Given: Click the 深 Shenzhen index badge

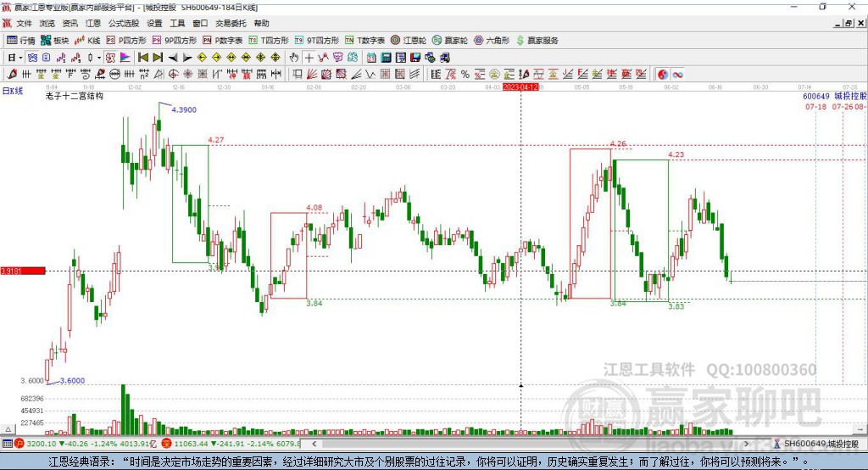Looking at the screenshot, I should 167,444.
